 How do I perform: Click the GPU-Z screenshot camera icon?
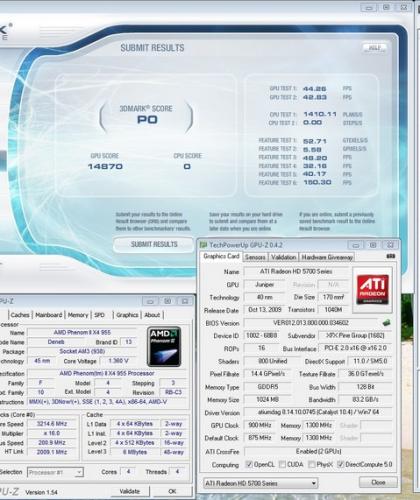[x=391, y=256]
